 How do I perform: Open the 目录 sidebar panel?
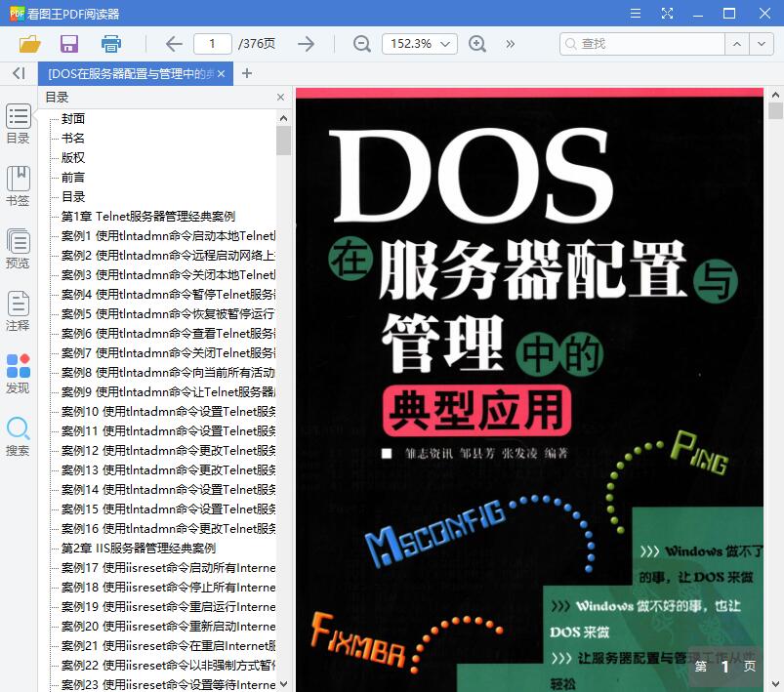18,124
